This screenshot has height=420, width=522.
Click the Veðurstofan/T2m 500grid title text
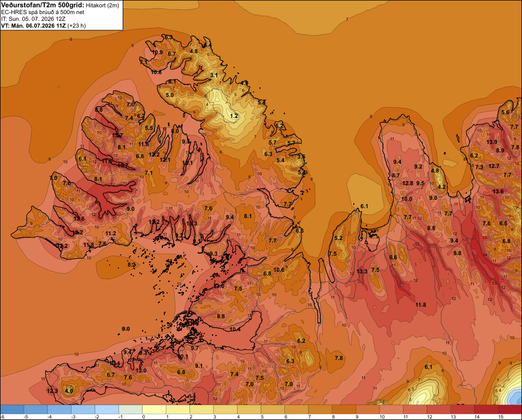point(43,5)
